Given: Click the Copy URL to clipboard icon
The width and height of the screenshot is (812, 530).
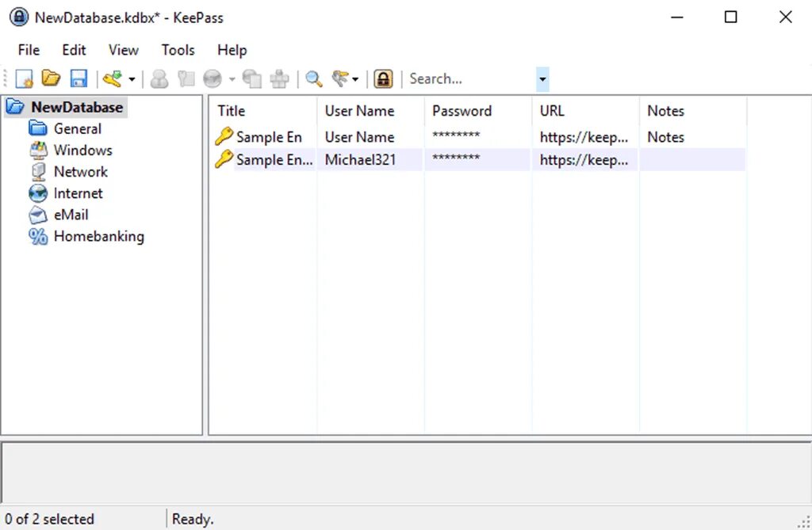Looking at the screenshot, I should 252,78.
